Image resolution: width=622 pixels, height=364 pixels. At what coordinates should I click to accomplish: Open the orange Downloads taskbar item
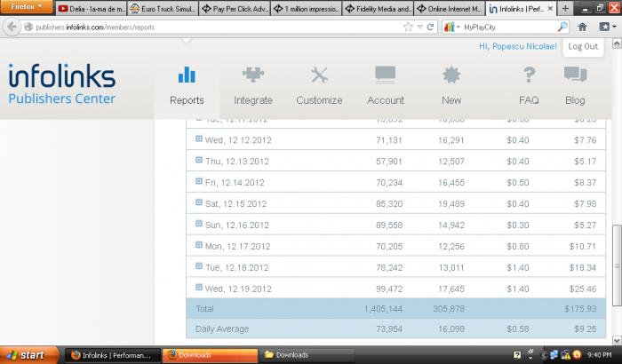211,355
